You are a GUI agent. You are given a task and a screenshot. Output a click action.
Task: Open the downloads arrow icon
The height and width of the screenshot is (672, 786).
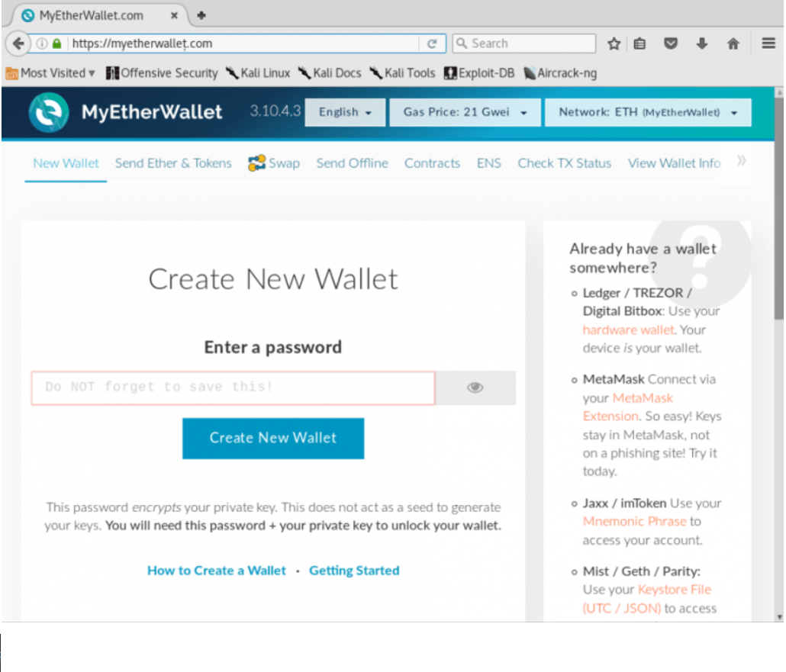click(x=702, y=43)
